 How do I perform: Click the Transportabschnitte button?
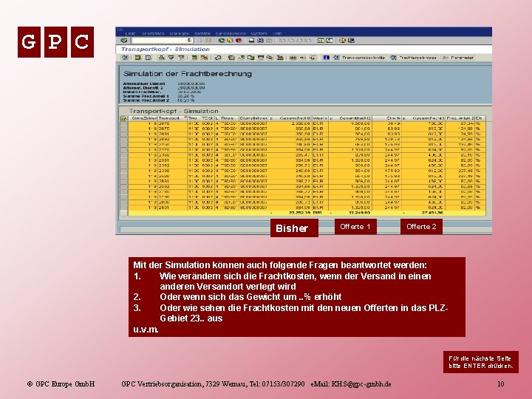click(x=359, y=58)
